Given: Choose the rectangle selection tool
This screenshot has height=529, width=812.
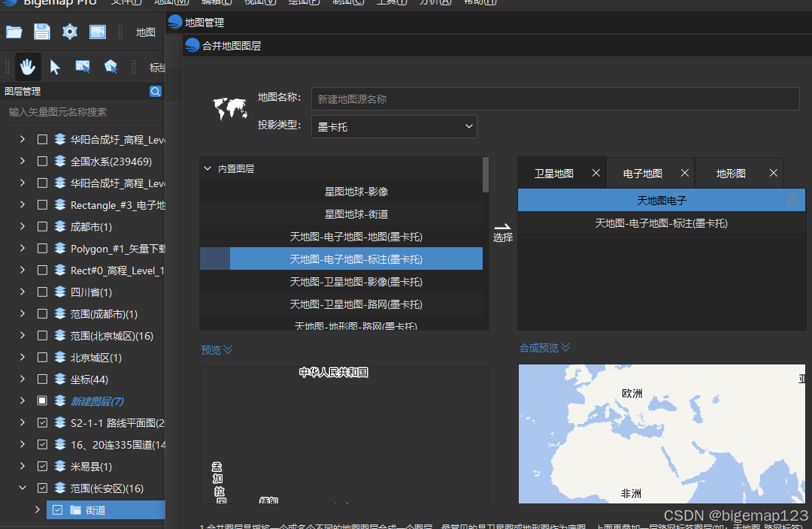Looking at the screenshot, I should tap(83, 66).
